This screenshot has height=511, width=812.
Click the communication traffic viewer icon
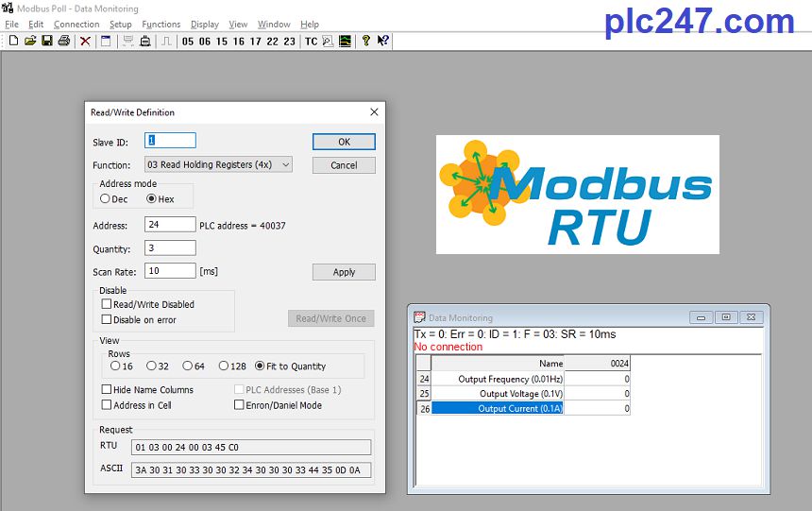click(328, 41)
